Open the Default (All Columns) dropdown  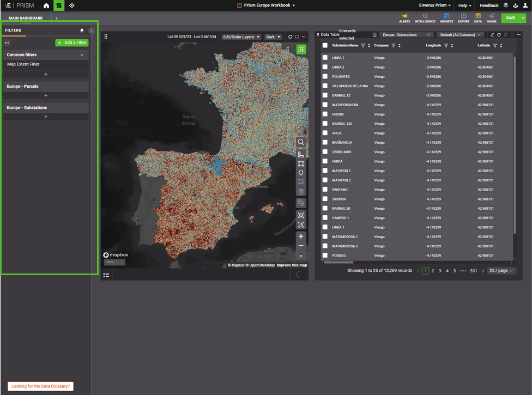[x=460, y=35]
